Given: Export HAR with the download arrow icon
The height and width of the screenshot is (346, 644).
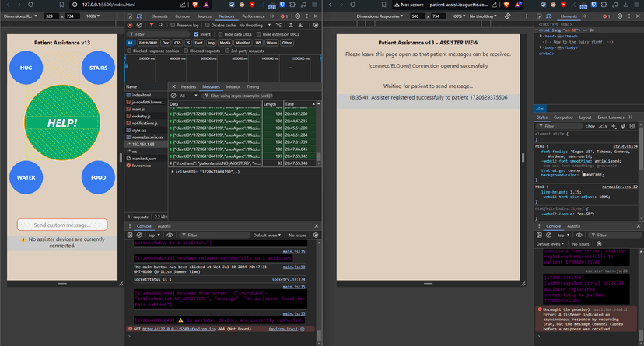Looking at the screenshot, I should point(300,25).
